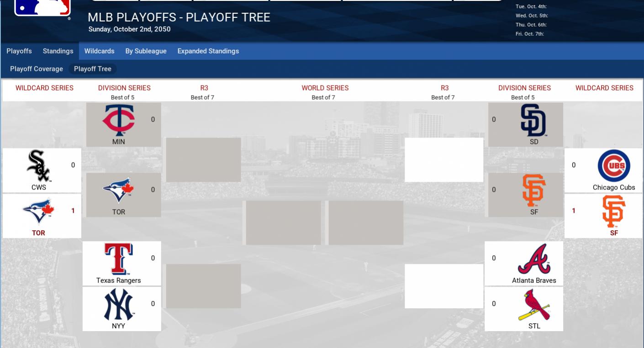This screenshot has width=644, height=348.
Task: Open the Wildcards tab
Action: [x=99, y=51]
